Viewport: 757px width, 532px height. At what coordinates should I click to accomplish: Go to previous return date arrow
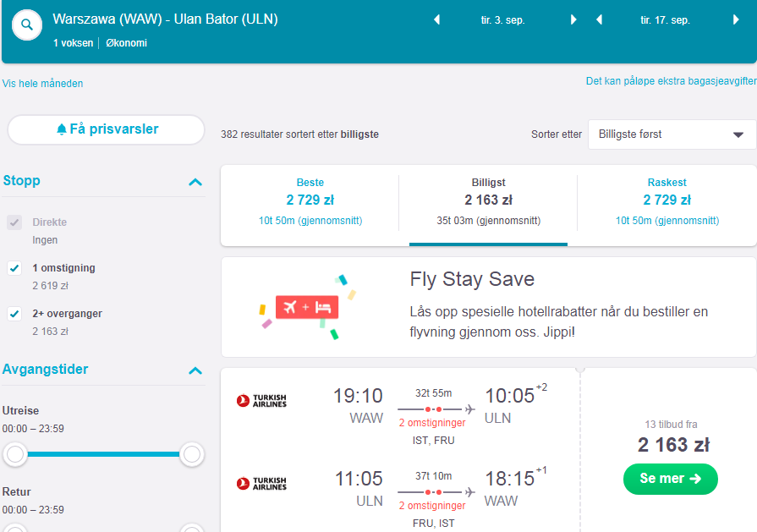tap(600, 19)
